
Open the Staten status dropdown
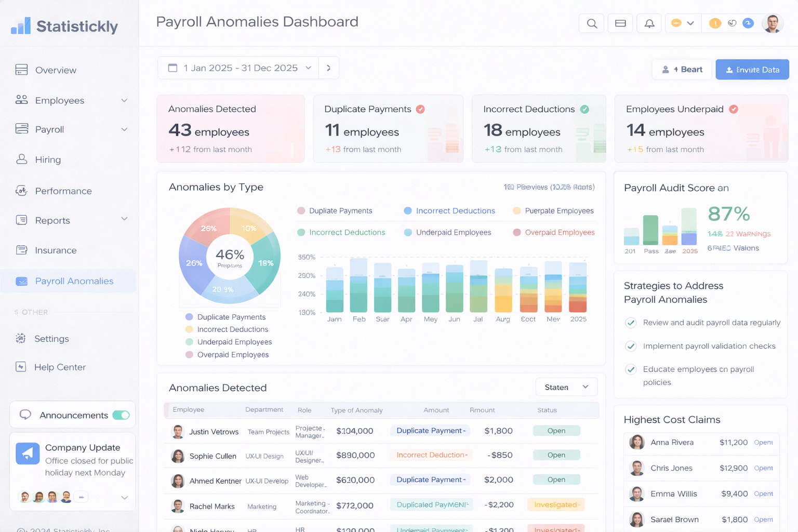(566, 387)
